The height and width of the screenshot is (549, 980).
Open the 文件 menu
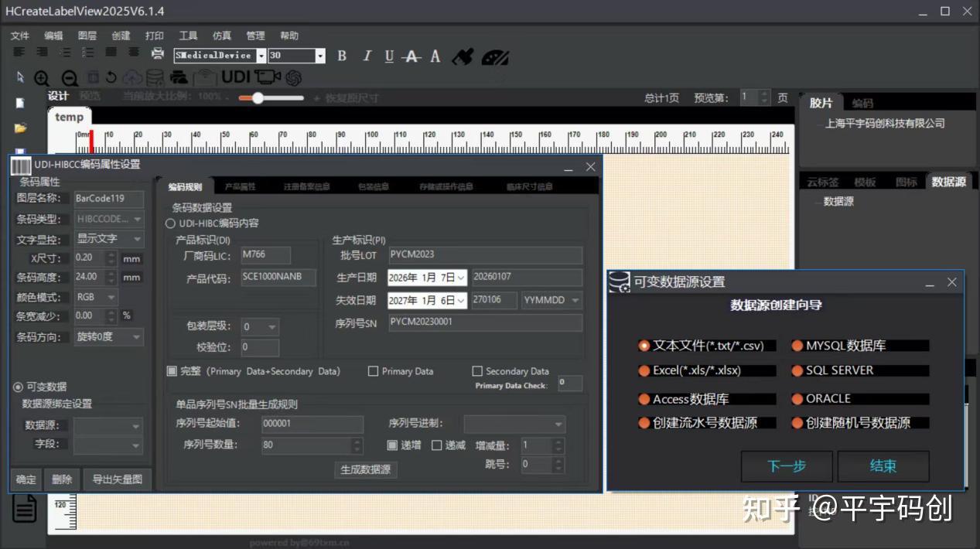pos(19,36)
